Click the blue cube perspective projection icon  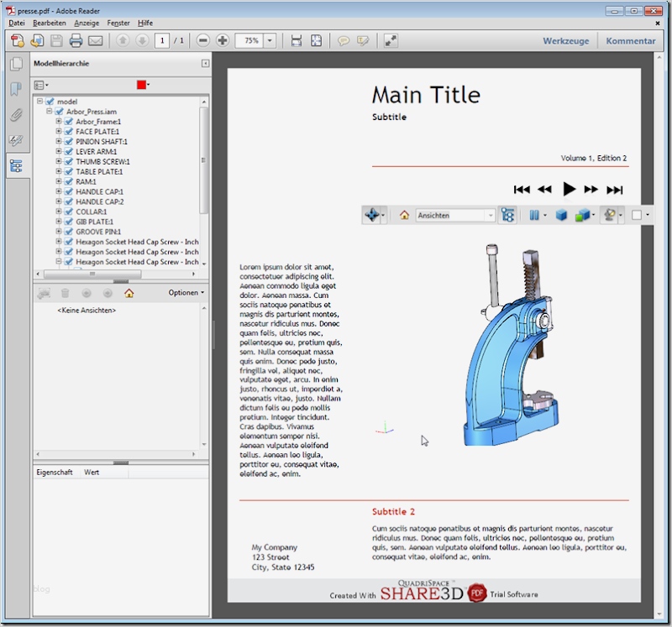click(561, 216)
